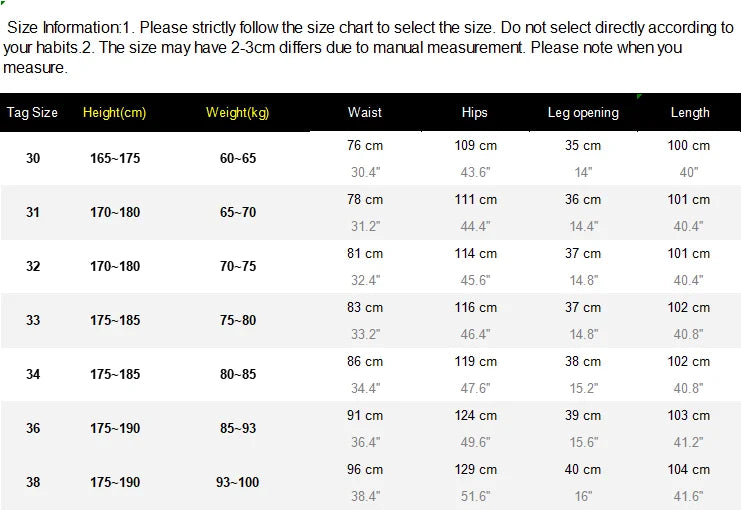Click the Tag Size column header
The width and height of the screenshot is (741, 511).
(x=33, y=113)
